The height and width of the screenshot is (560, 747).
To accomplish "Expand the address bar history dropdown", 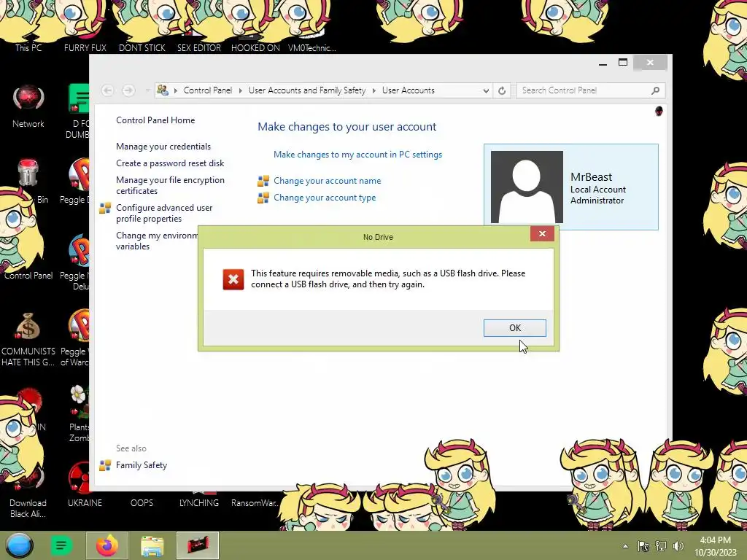I will coord(485,90).
